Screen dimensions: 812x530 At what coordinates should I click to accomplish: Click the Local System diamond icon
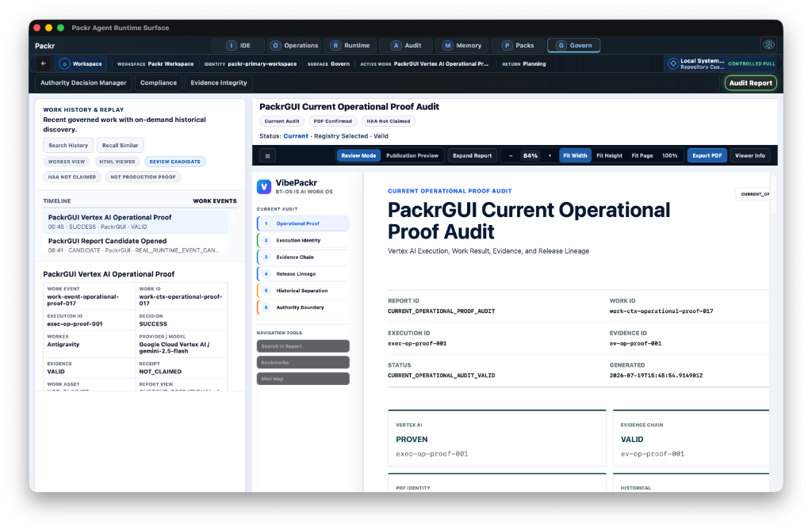(x=672, y=63)
